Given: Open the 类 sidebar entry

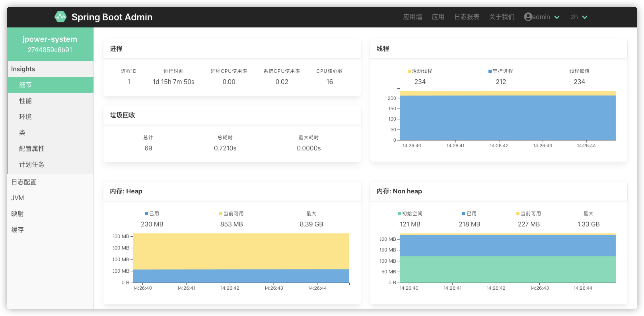Looking at the screenshot, I should tap(50, 132).
